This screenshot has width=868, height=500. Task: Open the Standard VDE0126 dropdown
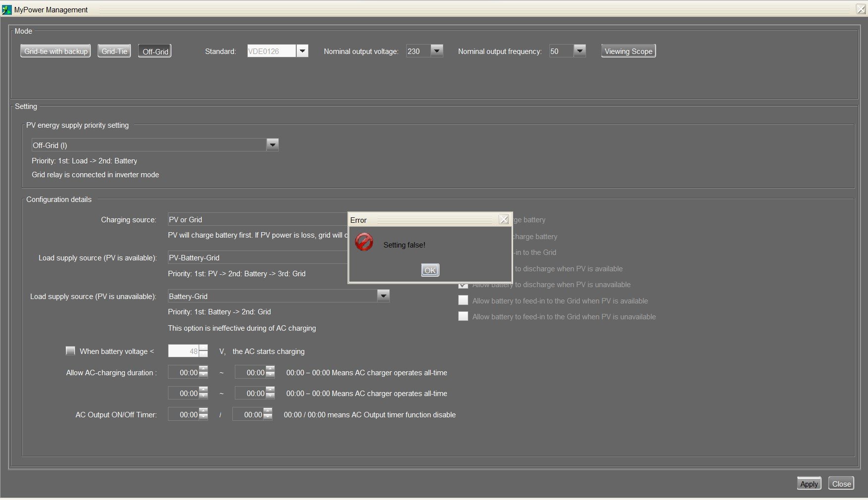(x=302, y=51)
